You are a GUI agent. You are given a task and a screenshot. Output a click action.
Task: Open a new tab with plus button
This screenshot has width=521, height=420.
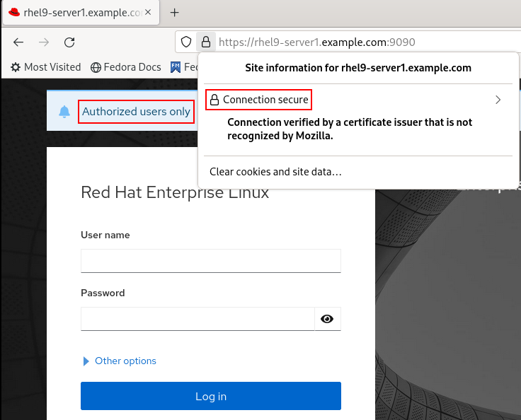point(175,13)
